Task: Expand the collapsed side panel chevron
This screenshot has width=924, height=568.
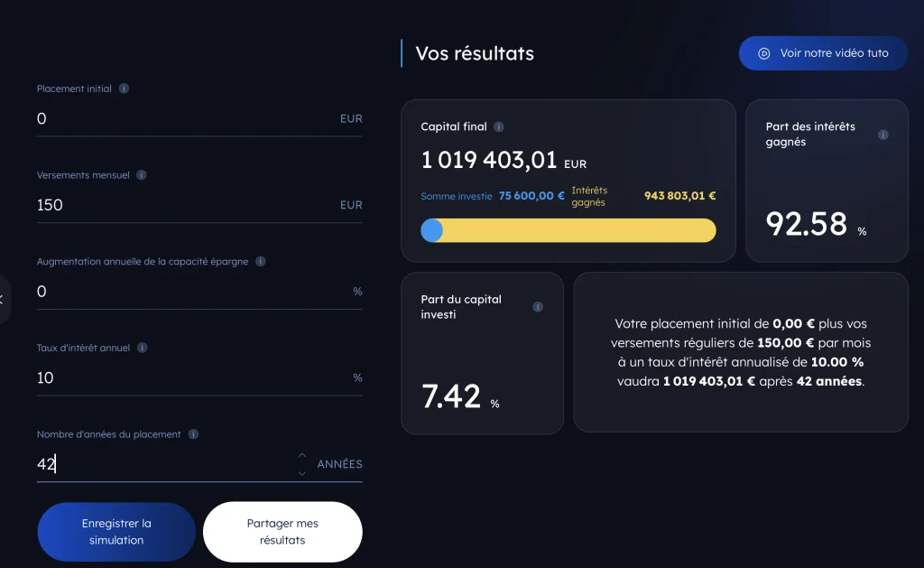Action: click(x=3, y=300)
